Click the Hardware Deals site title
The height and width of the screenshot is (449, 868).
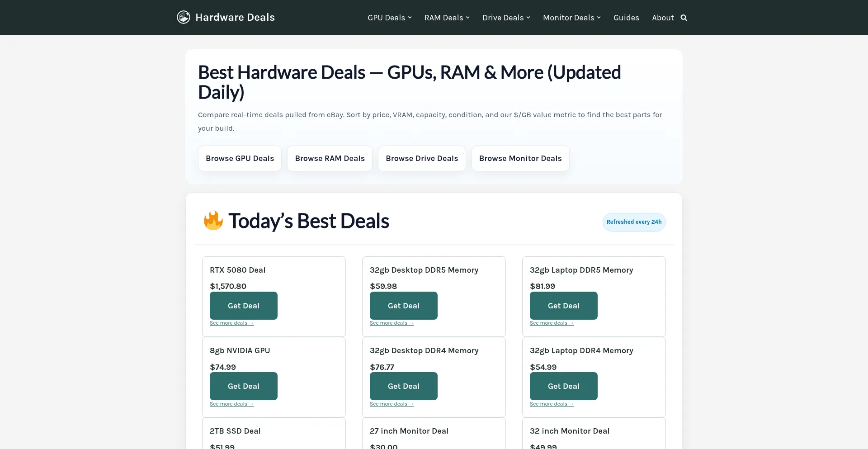point(235,17)
